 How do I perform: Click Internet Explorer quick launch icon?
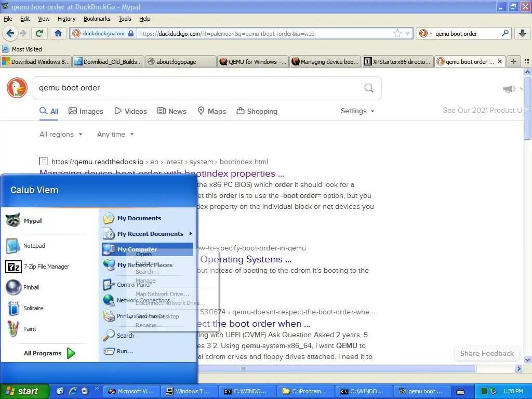[72, 391]
